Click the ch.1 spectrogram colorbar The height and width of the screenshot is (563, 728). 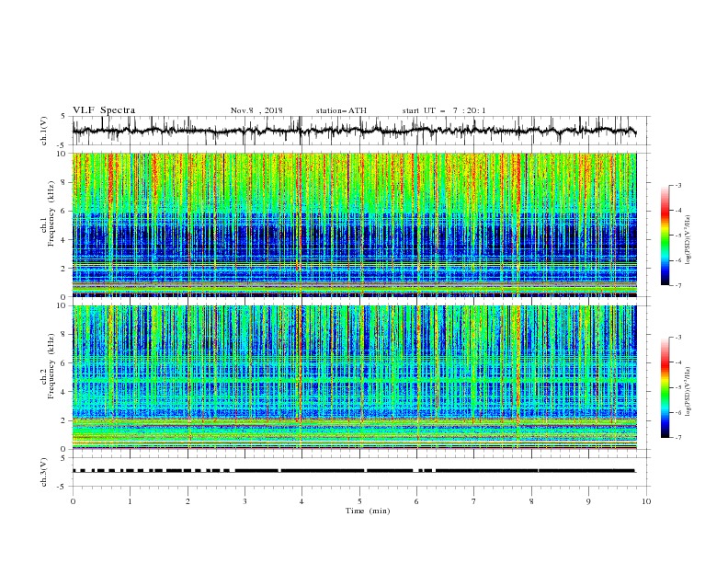[665, 236]
